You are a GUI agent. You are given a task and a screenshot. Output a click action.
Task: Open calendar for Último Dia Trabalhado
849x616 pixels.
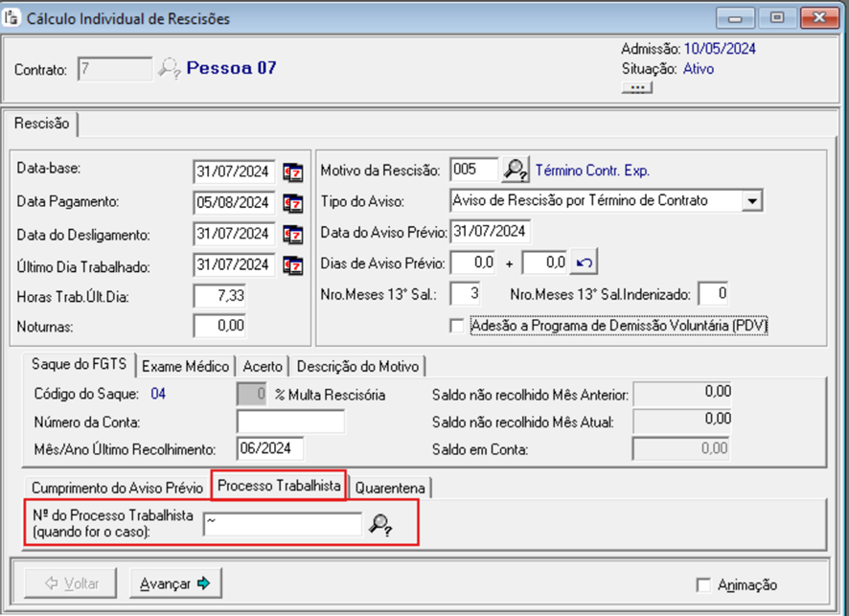pyautogui.click(x=292, y=265)
